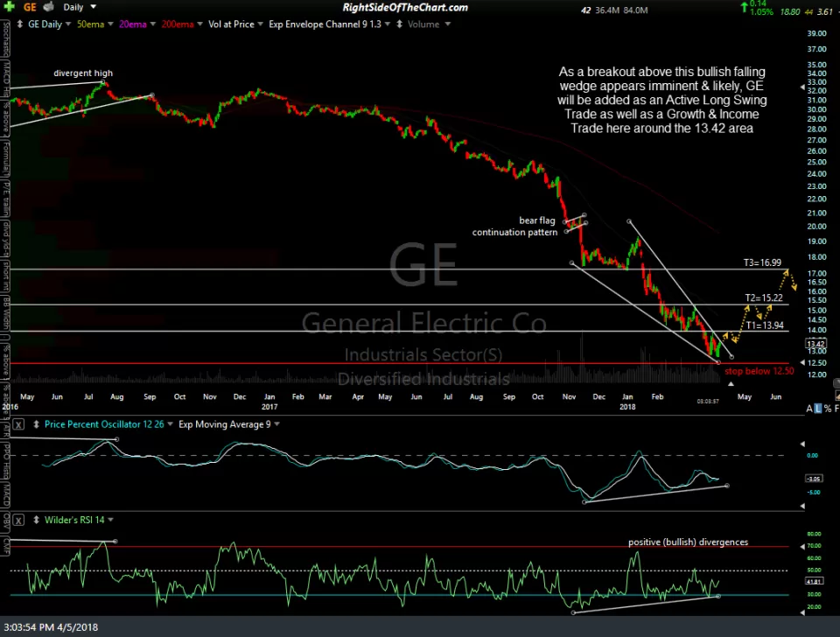840x637 pixels.
Task: Select the T3=16.99 target label
Action: [x=762, y=262]
